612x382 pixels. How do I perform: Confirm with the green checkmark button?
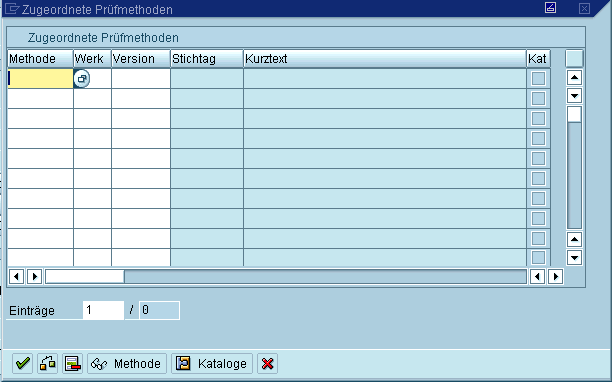(x=22, y=364)
